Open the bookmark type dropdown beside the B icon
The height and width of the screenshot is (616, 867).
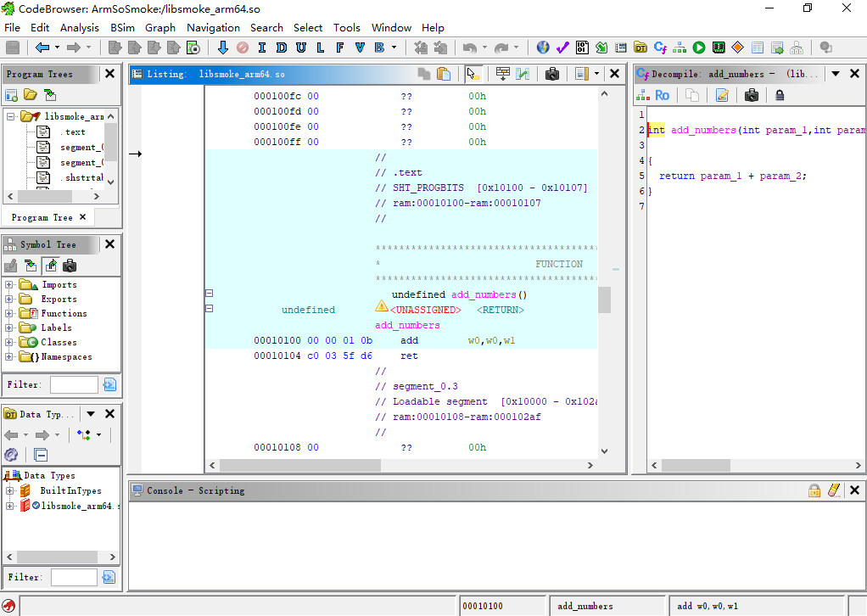394,48
